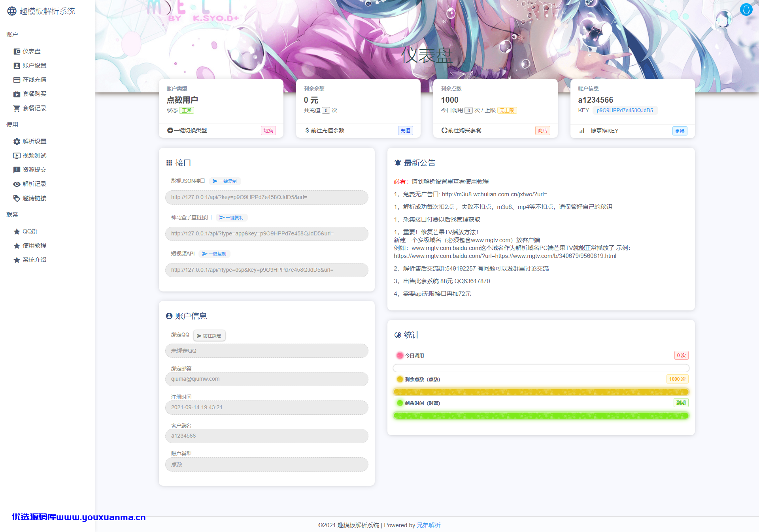This screenshot has width=759, height=532.
Task: Navigate to 视频测试
Action: point(34,156)
